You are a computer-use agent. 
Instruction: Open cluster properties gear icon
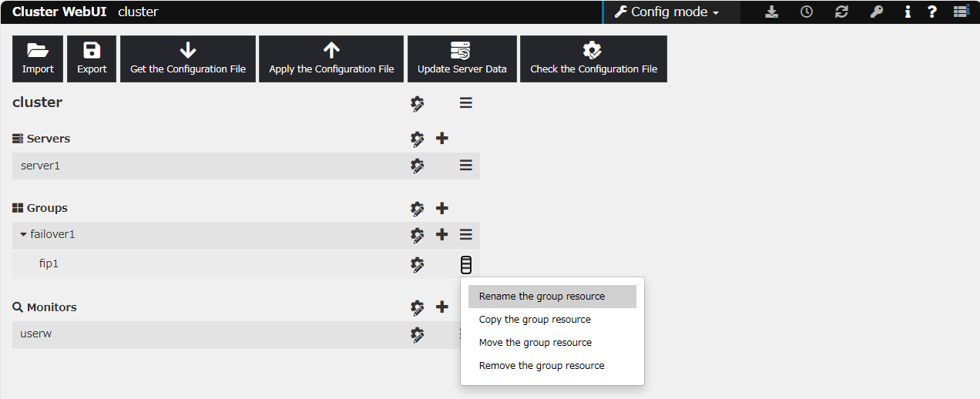(x=418, y=103)
